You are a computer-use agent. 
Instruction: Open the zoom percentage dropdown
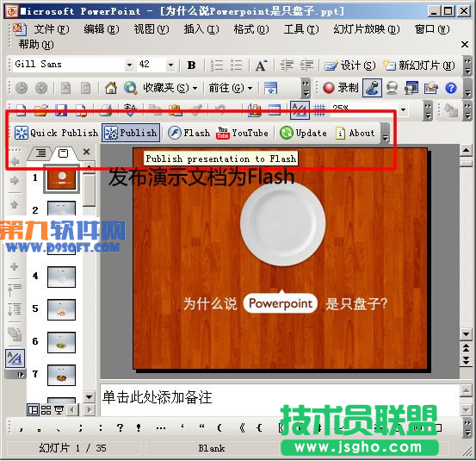pos(403,109)
